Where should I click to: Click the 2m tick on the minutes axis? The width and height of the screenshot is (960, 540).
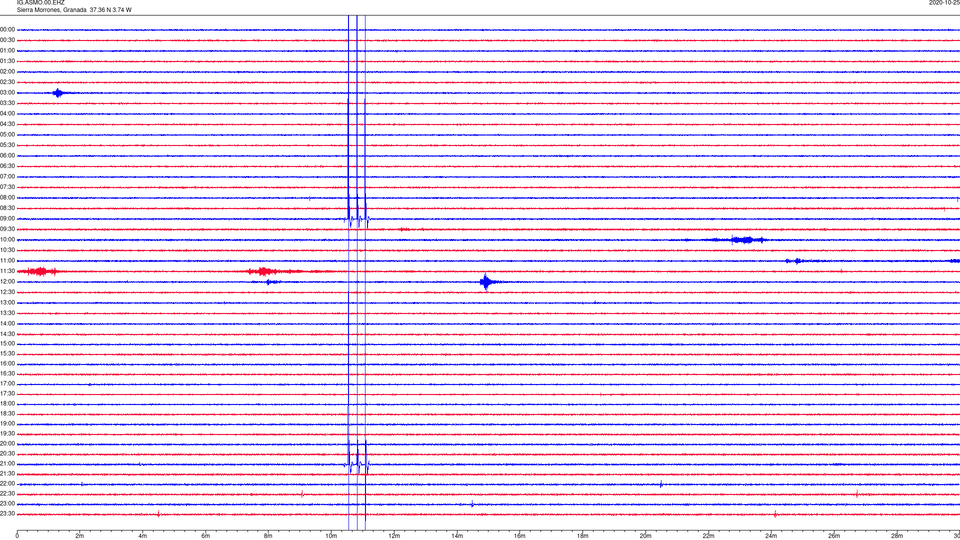(80, 536)
